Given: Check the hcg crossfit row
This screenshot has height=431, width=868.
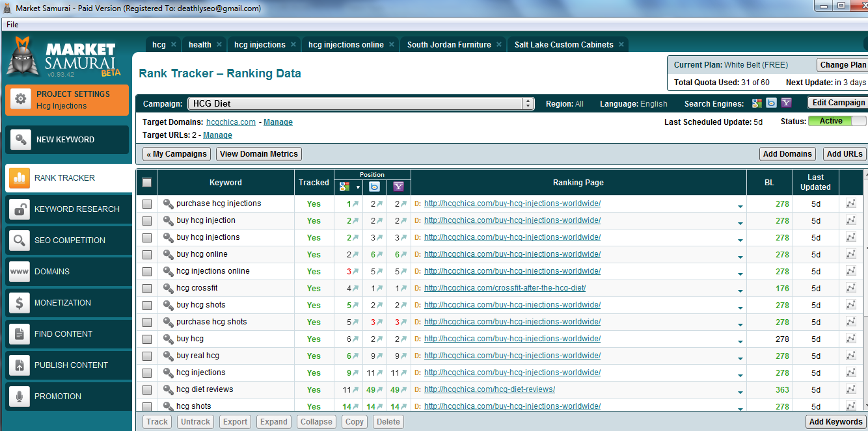Looking at the screenshot, I should 147,289.
